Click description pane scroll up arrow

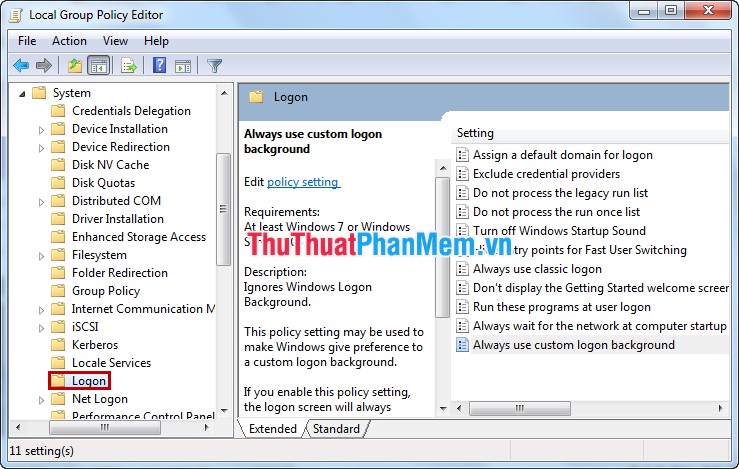click(443, 168)
